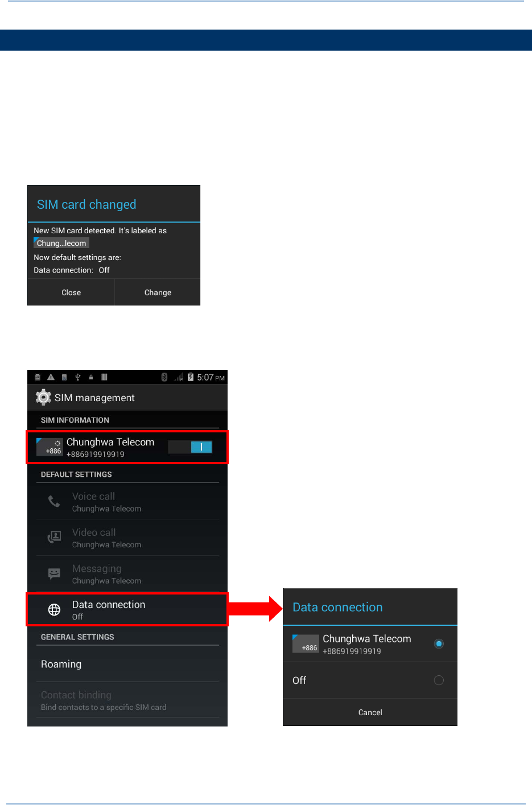Viewport: 532px width, 805px height.
Task: Click the phone icon next to Voice call
Action: point(54,501)
